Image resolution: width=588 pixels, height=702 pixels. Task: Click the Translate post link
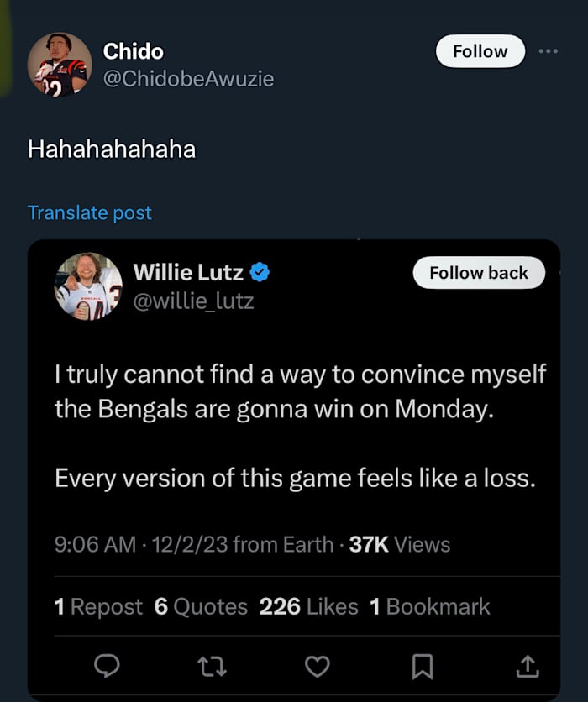coord(90,212)
